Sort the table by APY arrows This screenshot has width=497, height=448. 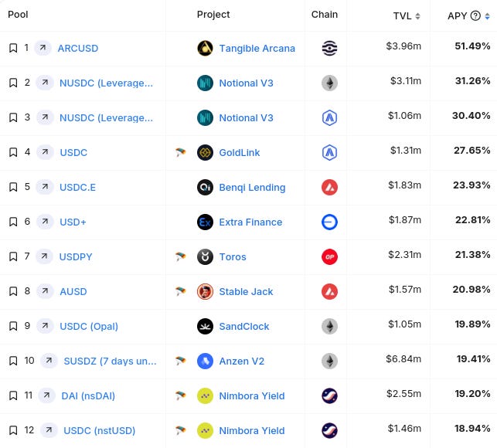coord(487,16)
